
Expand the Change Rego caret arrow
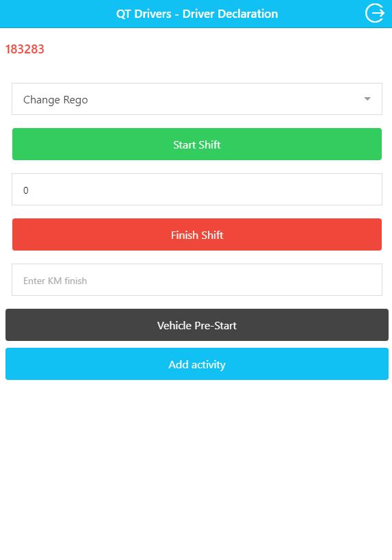(x=367, y=99)
